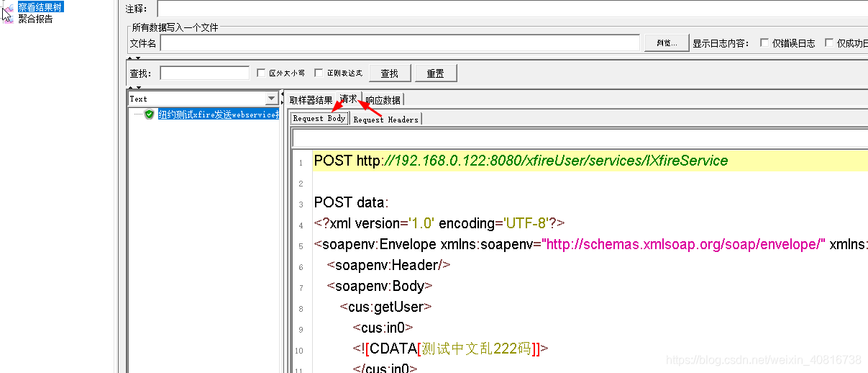This screenshot has width=868, height=373.
Task: Click the green success shield icon
Action: [150, 114]
